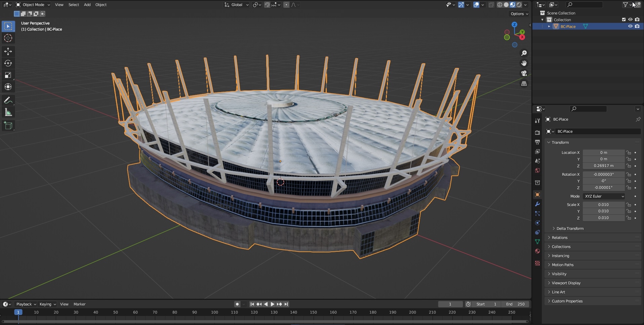Open XYZ Euler rotation mode dropdown

point(604,196)
